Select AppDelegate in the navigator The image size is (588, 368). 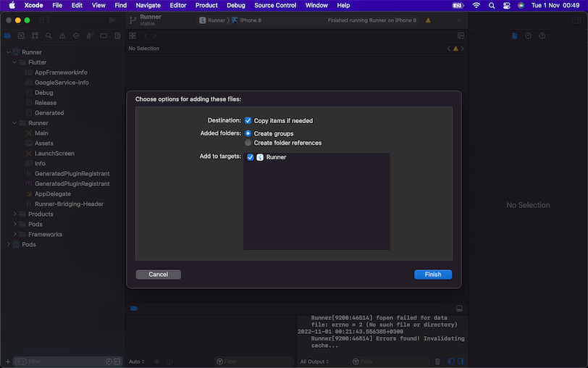click(52, 194)
